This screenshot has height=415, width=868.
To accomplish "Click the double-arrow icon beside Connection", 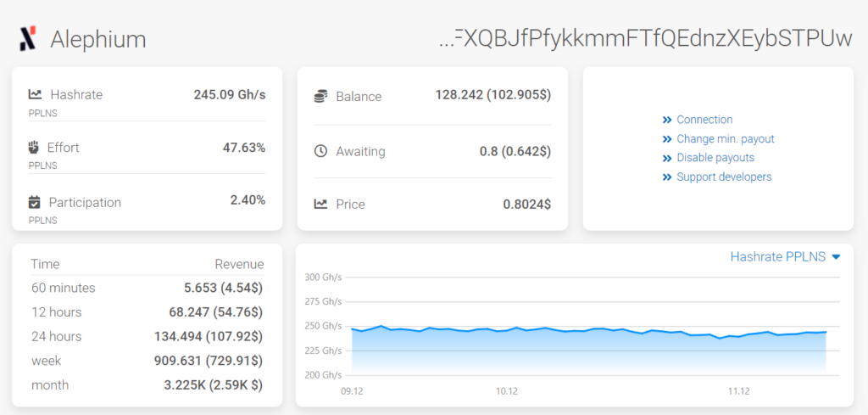I will tap(667, 120).
